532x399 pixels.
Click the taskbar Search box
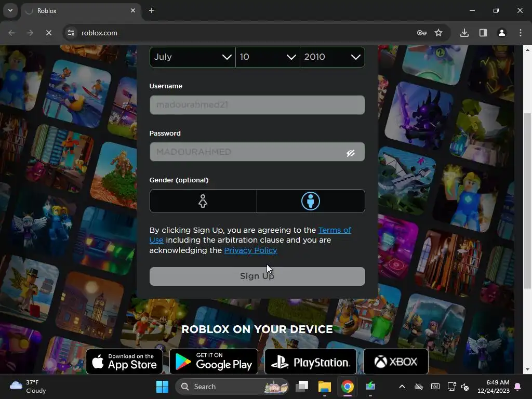tap(232, 387)
